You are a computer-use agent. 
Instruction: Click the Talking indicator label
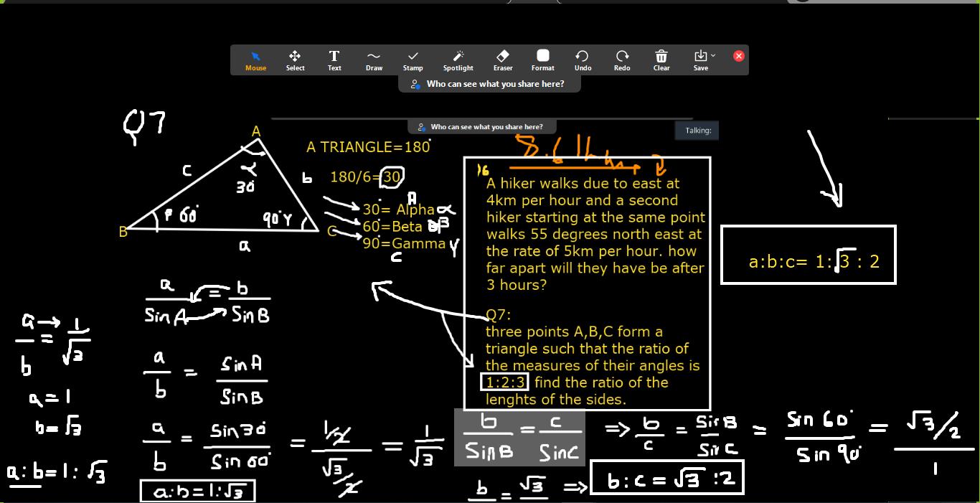697,131
